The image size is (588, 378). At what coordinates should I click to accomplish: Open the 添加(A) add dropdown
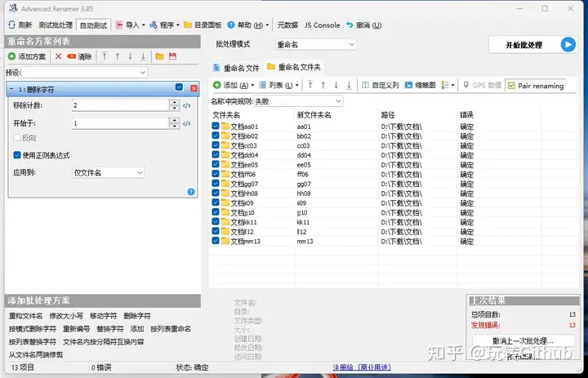[234, 85]
